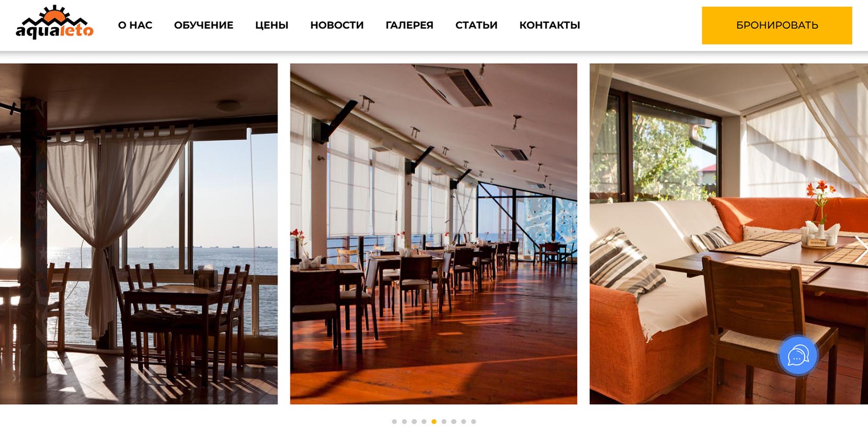This screenshot has height=434, width=868.
Task: Open the long dining hall photo
Action: (433, 234)
